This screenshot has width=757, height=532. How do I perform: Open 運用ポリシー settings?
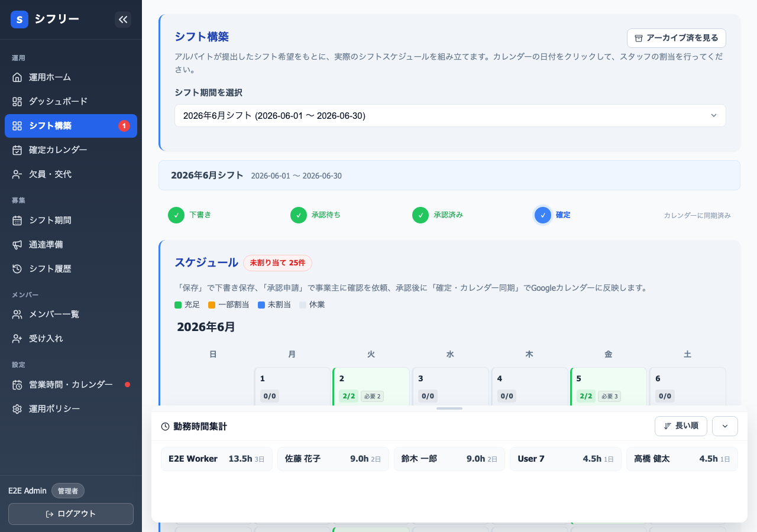71,409
